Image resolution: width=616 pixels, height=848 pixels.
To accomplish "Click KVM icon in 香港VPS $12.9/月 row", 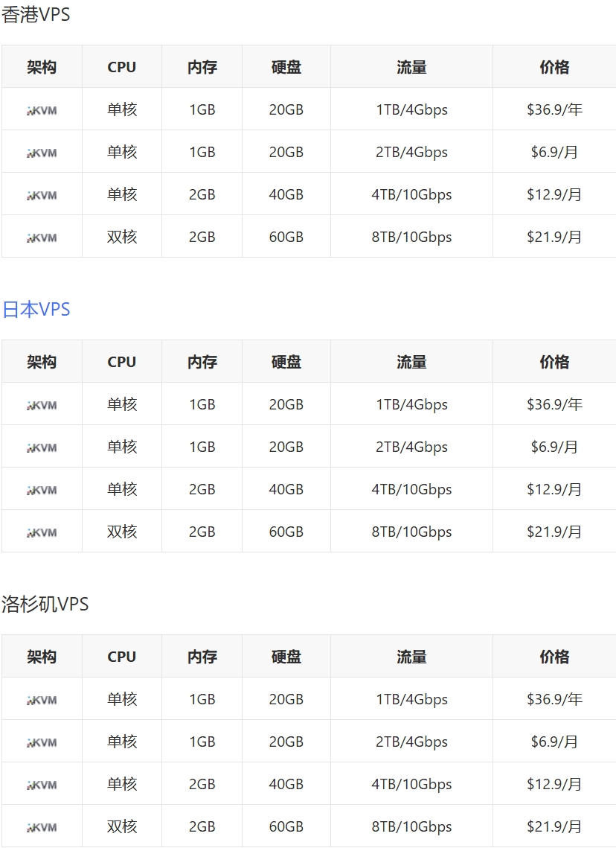I will point(42,195).
